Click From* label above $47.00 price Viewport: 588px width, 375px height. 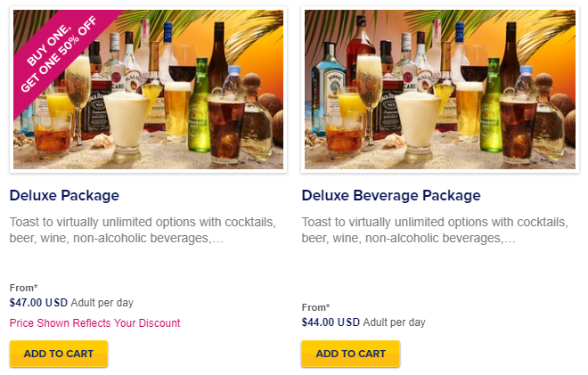click(x=24, y=288)
